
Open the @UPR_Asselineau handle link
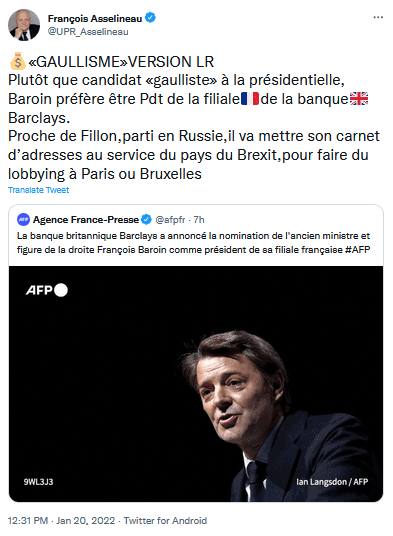88,32
